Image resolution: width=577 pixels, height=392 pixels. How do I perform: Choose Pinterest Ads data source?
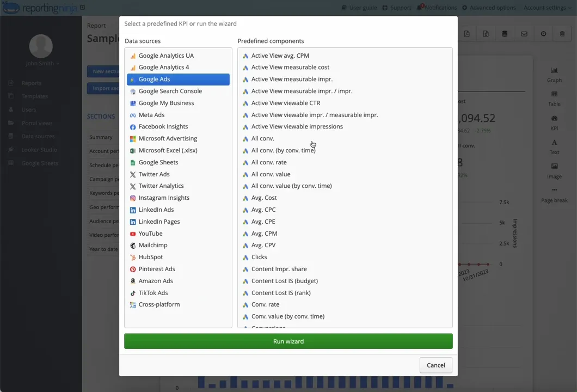click(x=178, y=269)
